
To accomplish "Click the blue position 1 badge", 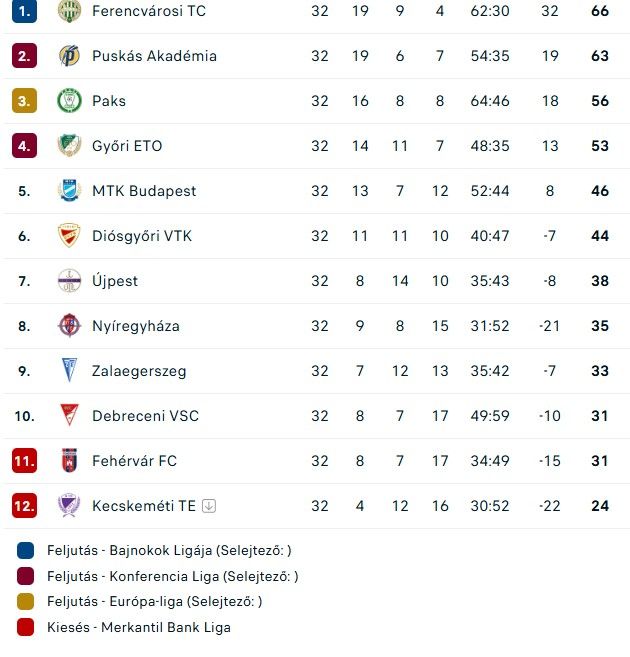I will [x=24, y=11].
